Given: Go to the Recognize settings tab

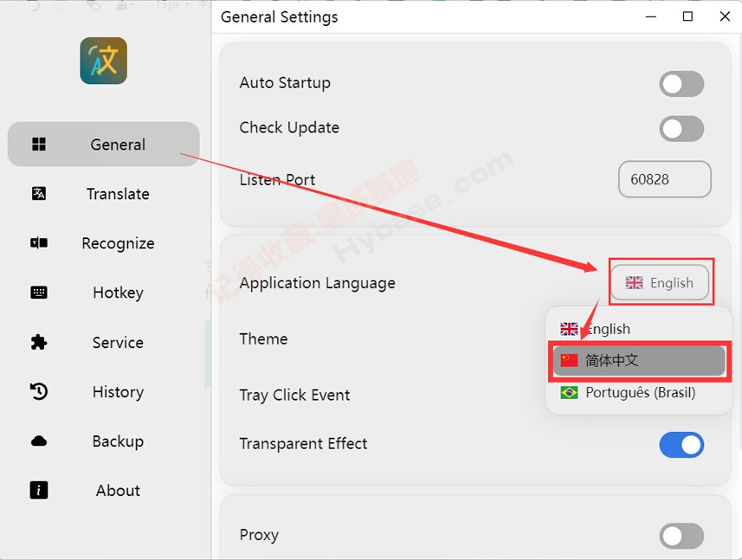Looking at the screenshot, I should pyautogui.click(x=104, y=243).
